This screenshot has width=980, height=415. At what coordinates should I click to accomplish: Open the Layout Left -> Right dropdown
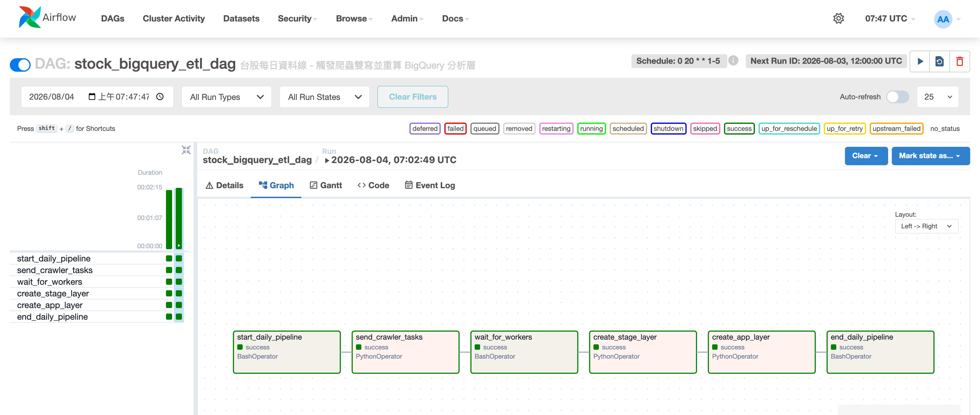tap(926, 226)
